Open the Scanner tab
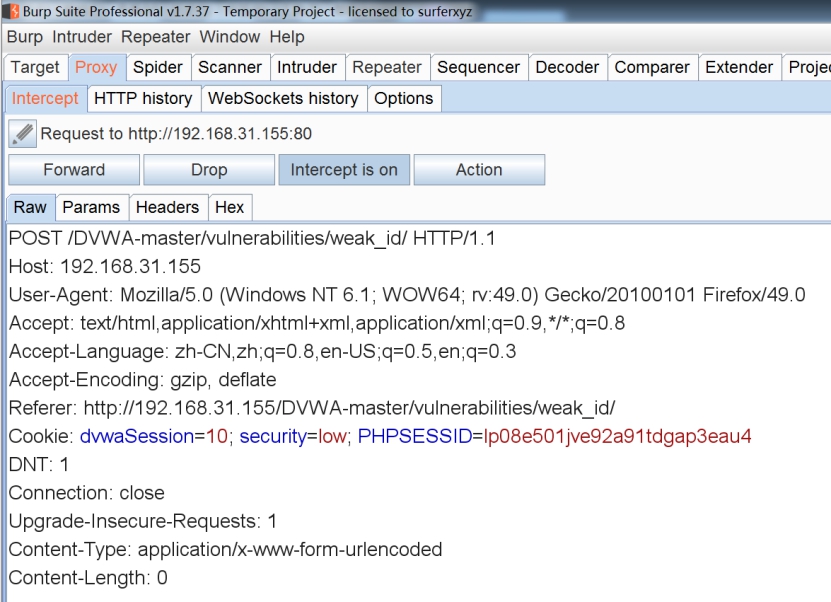This screenshot has height=602, width=831. pyautogui.click(x=230, y=67)
